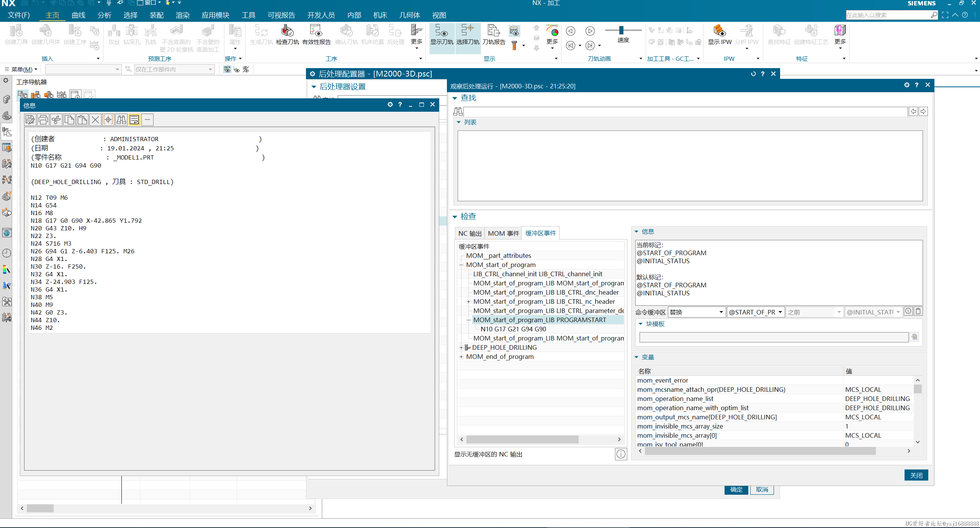Viewport: 980px width, 528px height.
Task: Click machining method view icon in 工序导航器
Action: click(62, 95)
